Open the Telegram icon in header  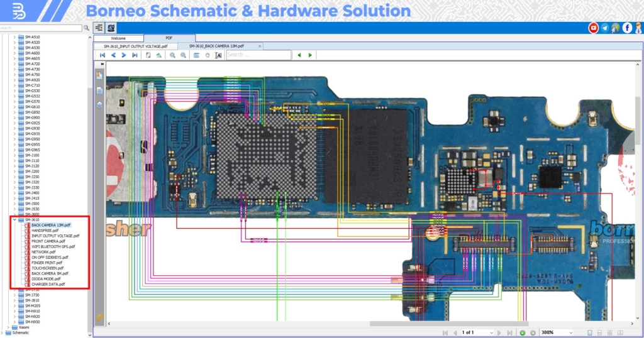[x=604, y=28]
